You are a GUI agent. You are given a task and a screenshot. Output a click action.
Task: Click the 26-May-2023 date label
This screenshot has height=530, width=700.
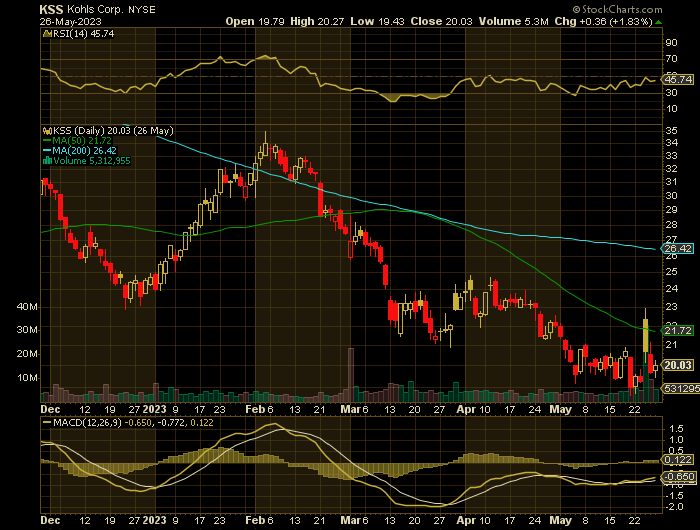[71, 21]
